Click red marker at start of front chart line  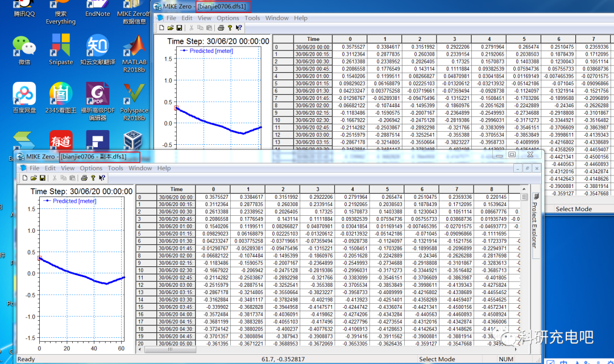pos(40,258)
